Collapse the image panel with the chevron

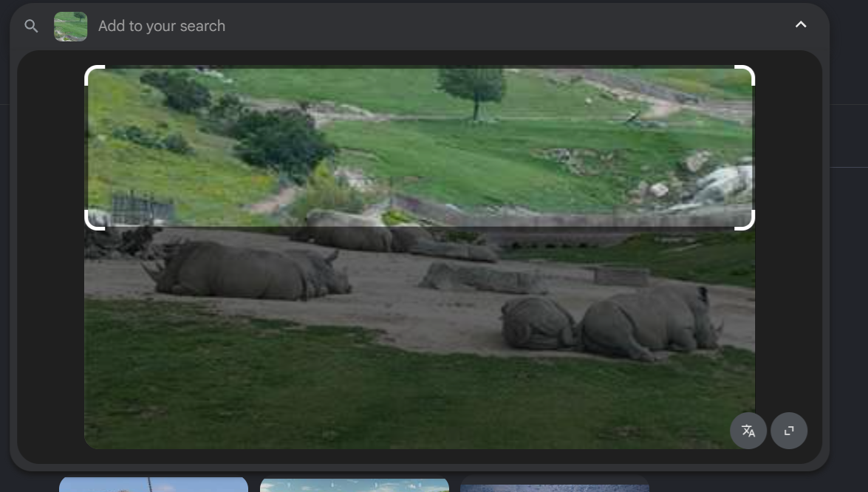tap(801, 25)
